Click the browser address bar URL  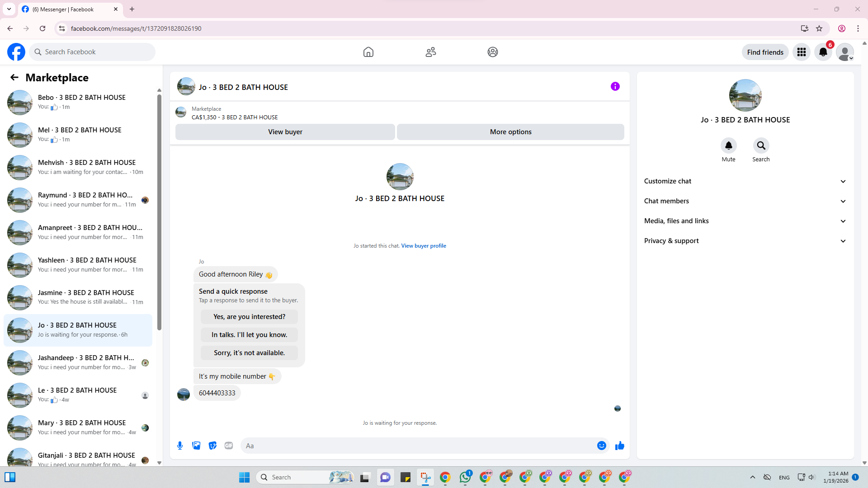click(136, 28)
